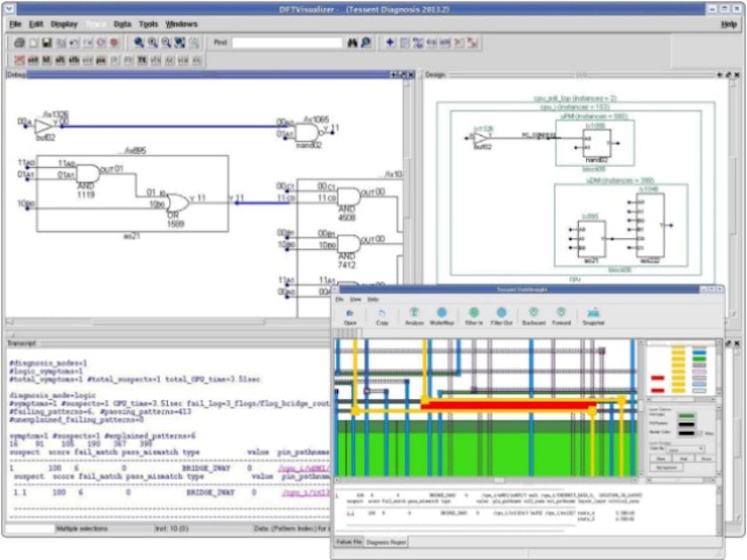Open the Display menu
The width and height of the screenshot is (747, 560).
(x=64, y=24)
